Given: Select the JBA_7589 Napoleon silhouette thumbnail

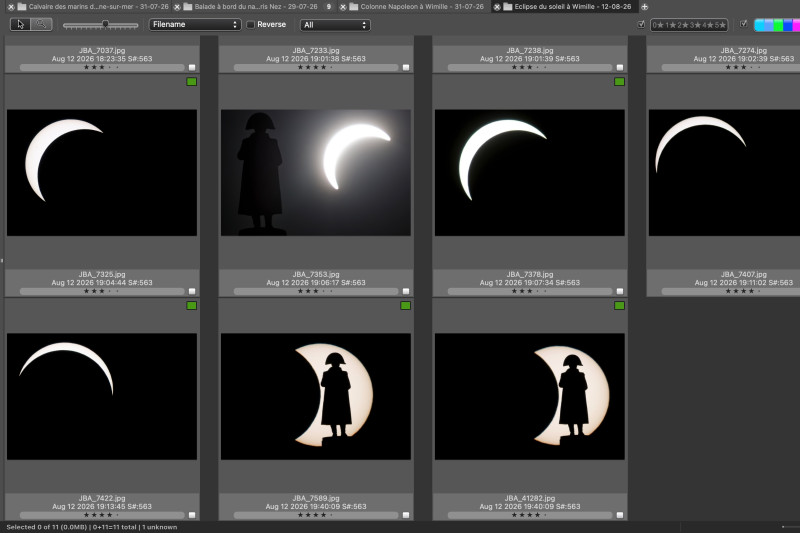Looking at the screenshot, I should coord(316,396).
